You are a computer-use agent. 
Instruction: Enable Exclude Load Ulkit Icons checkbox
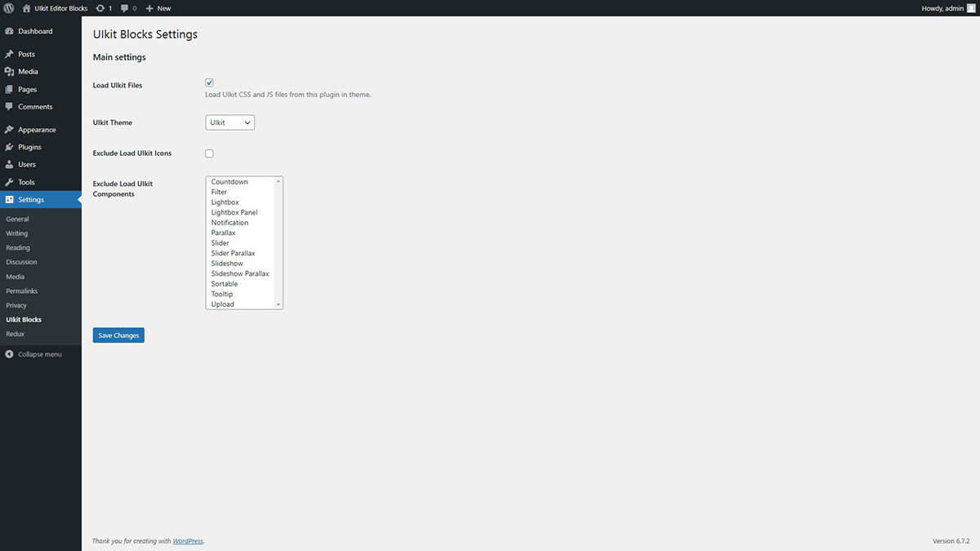pyautogui.click(x=210, y=153)
